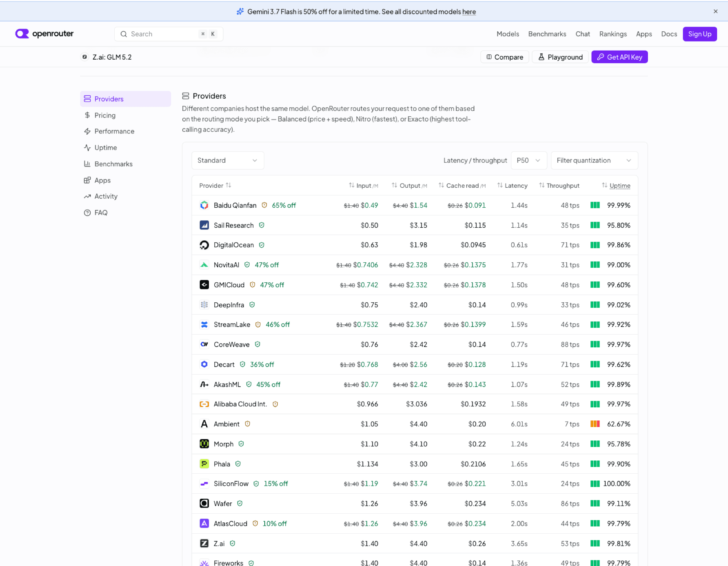Click the CoreWeave provider logo
Screen dimensions: 728x566
(x=204, y=344)
